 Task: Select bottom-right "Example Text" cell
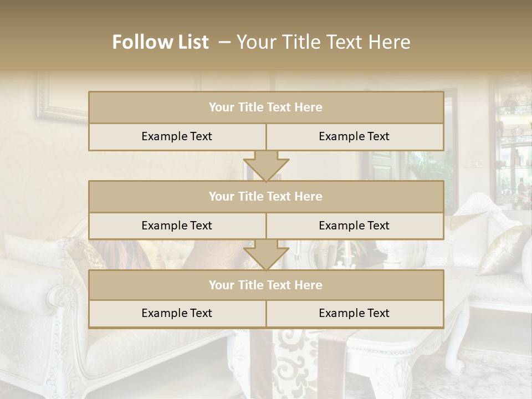[x=354, y=314]
